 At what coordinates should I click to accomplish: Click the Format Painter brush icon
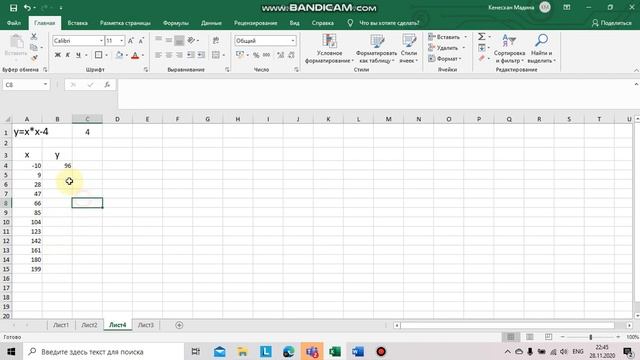point(34,58)
